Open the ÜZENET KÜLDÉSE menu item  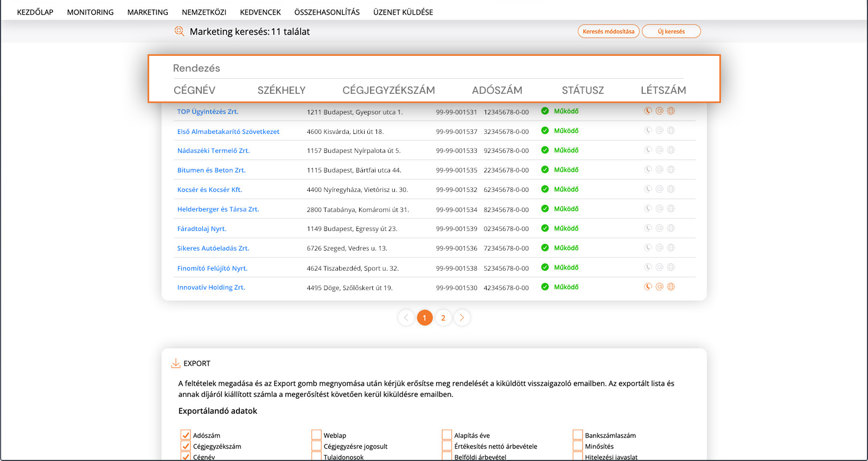point(403,12)
